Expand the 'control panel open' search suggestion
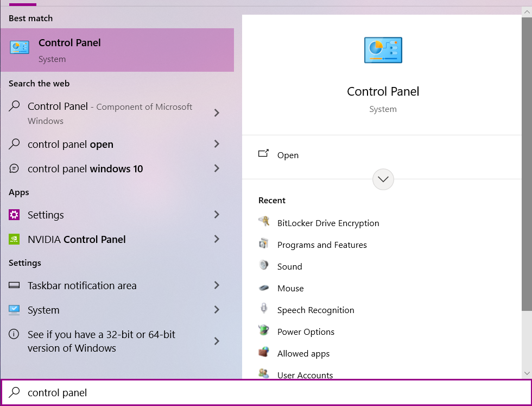The image size is (532, 406). (x=72, y=144)
